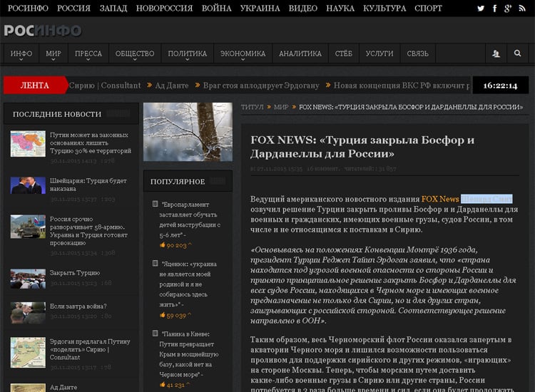The image size is (535, 392).
Task: Open ticker headline 'Новая концепция ВКС РФ'
Action: [401, 86]
